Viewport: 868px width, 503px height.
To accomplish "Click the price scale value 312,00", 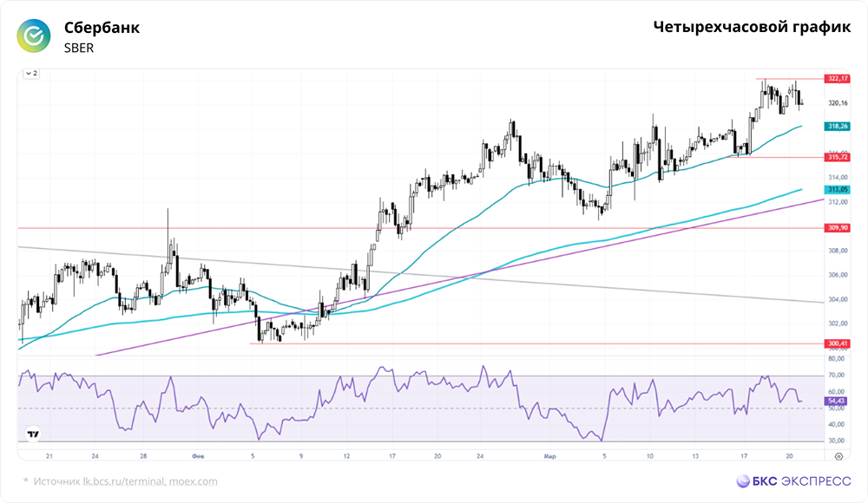I will tap(838, 202).
